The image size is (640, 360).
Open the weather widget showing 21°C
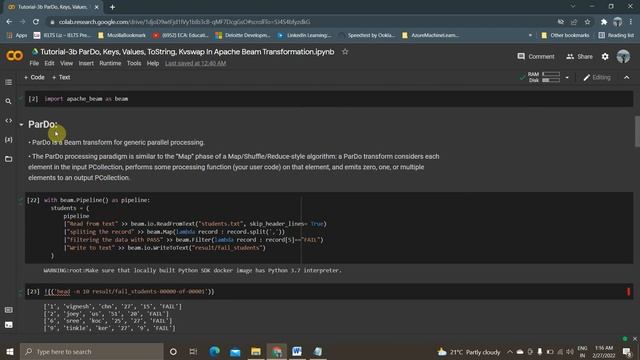tap(469, 351)
